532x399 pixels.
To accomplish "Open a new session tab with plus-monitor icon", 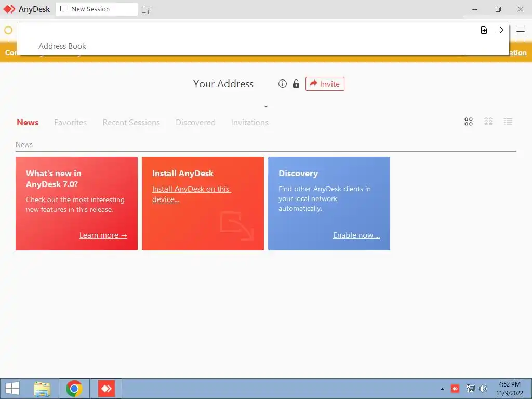I will 146,10.
